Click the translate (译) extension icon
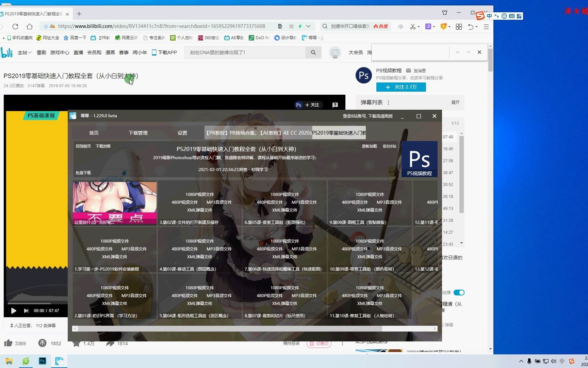This screenshot has width=588, height=368. coord(428,26)
